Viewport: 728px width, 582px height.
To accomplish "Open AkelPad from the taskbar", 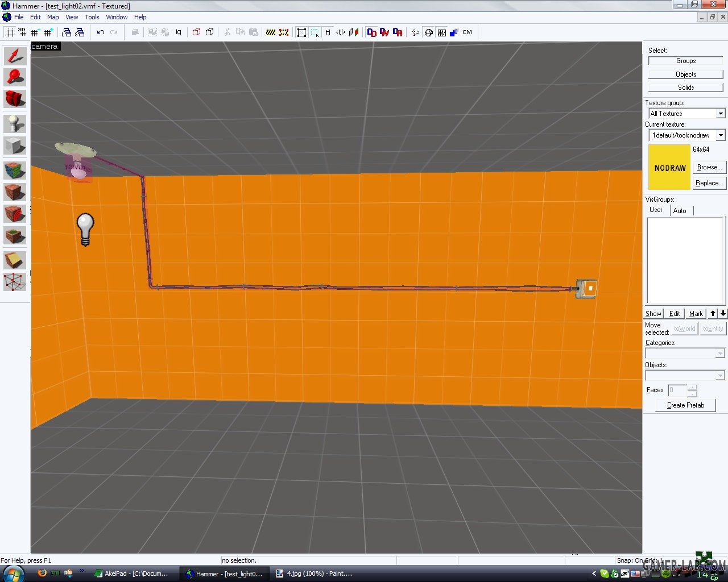I will click(131, 573).
